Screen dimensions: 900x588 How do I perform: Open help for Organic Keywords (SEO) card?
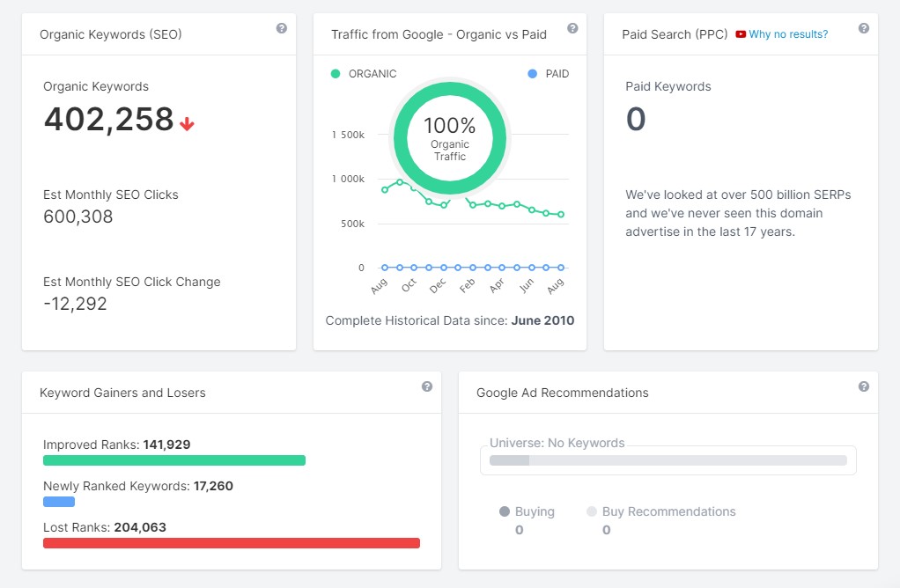pyautogui.click(x=281, y=28)
